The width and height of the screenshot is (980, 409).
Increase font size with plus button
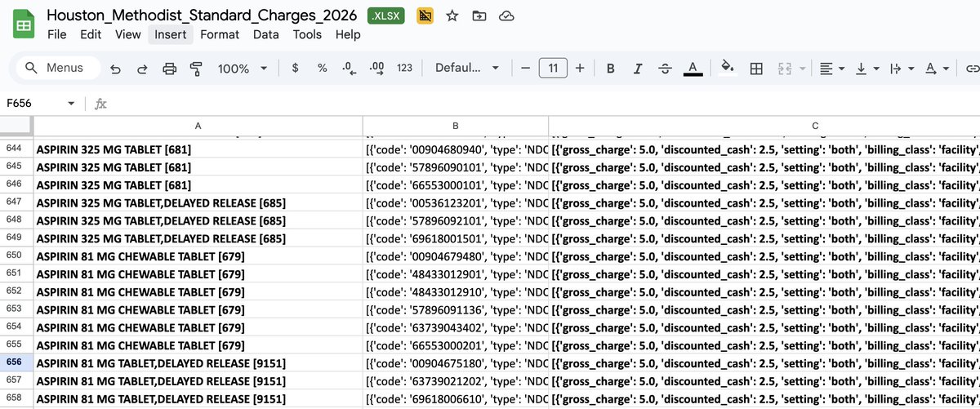click(x=580, y=69)
